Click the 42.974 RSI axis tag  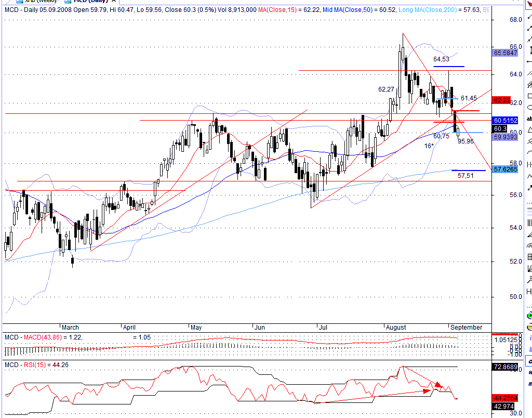[x=503, y=406]
